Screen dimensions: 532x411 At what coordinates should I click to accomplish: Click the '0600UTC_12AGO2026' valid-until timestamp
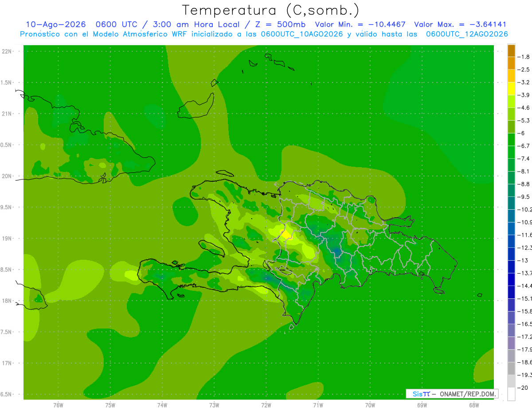coord(467,34)
